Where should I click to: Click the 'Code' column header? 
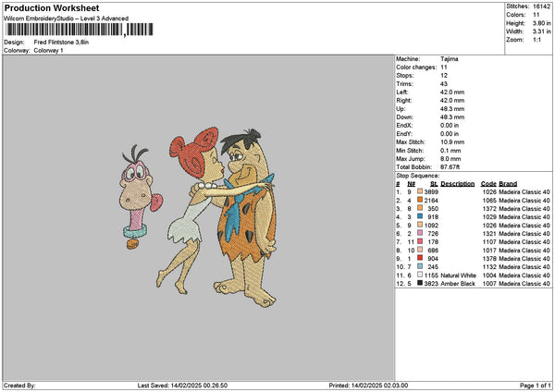pyautogui.click(x=488, y=184)
